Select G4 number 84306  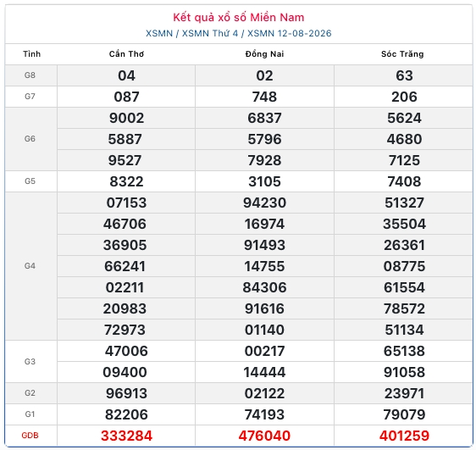(264, 287)
